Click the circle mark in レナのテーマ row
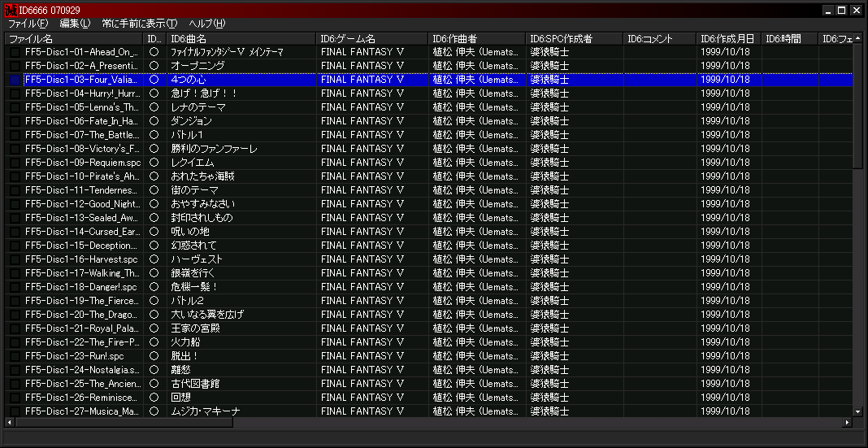Image resolution: width=868 pixels, height=448 pixels. pyautogui.click(x=154, y=107)
